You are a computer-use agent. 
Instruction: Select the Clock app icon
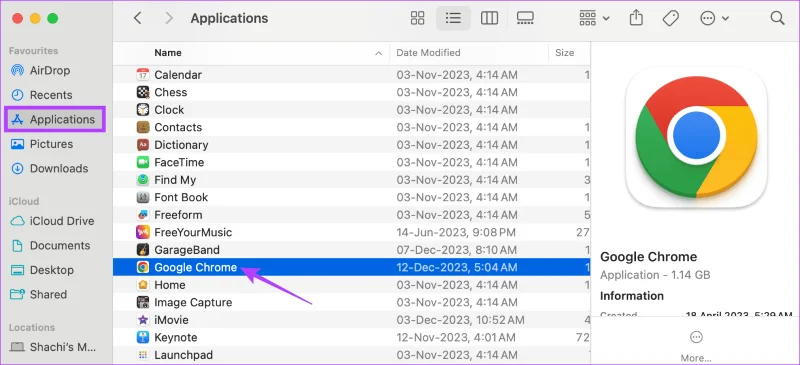tap(143, 110)
